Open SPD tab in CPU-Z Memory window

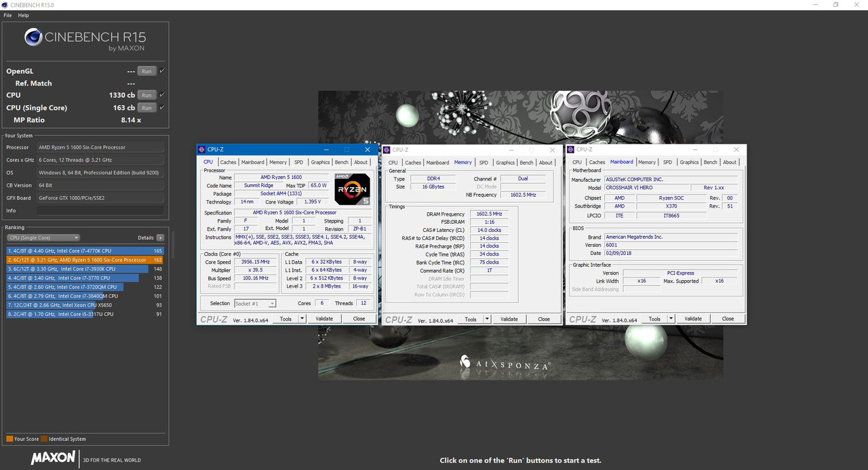(x=484, y=162)
